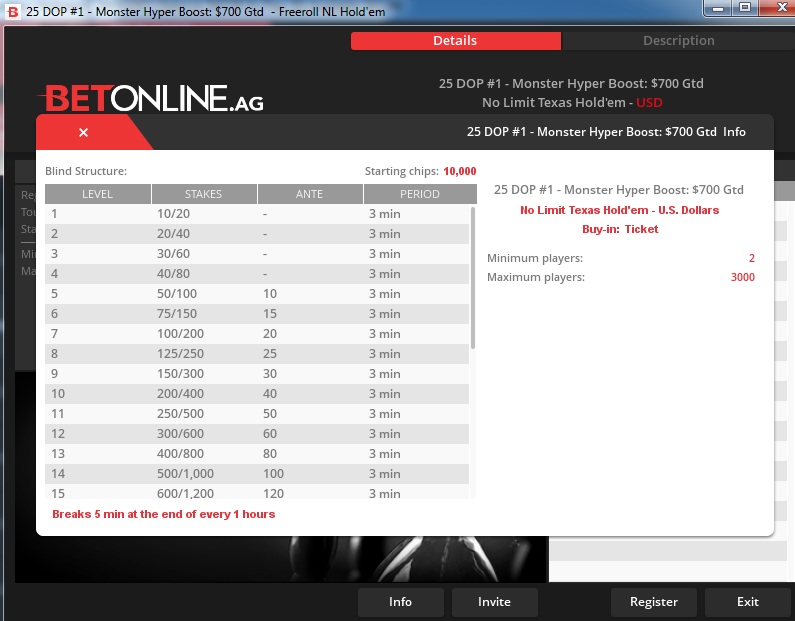795x621 pixels.
Task: Click ante value 120 in level 15
Action: point(273,493)
